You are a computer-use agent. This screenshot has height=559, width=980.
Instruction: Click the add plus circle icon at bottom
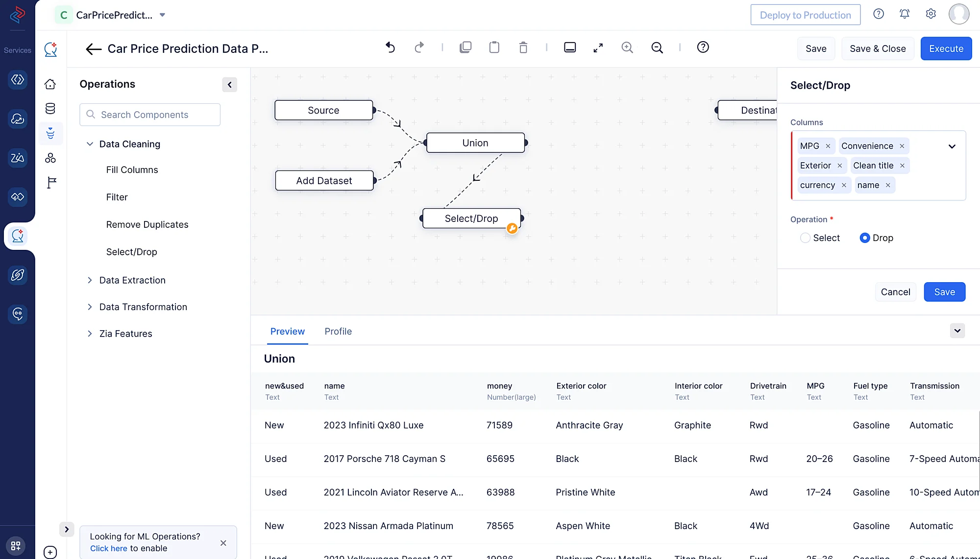[x=50, y=552]
